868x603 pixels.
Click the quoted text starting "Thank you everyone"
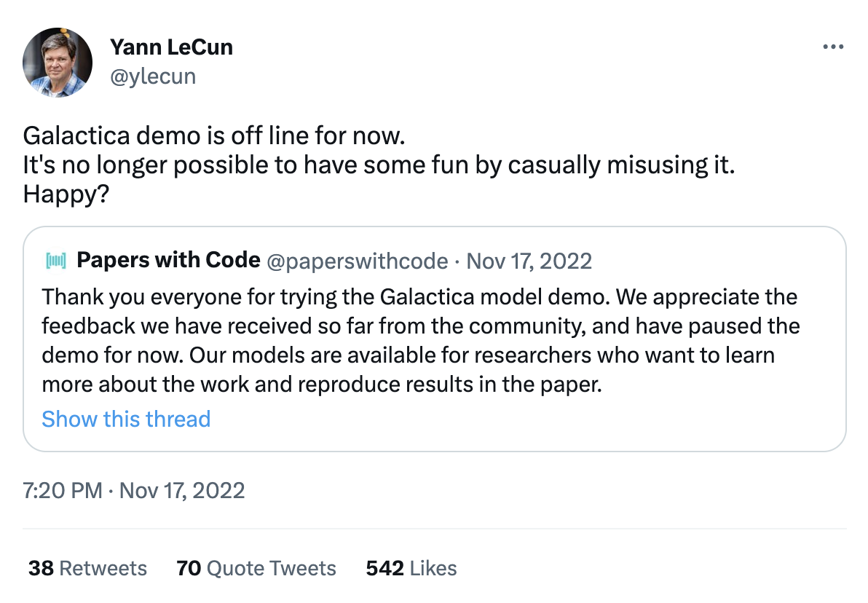coord(419,297)
